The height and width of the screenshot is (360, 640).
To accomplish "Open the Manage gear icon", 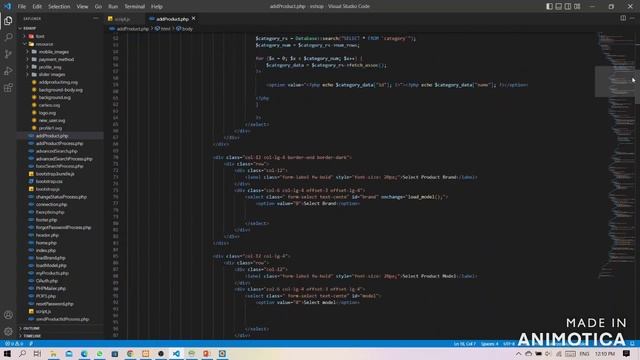I will pos(8,331).
